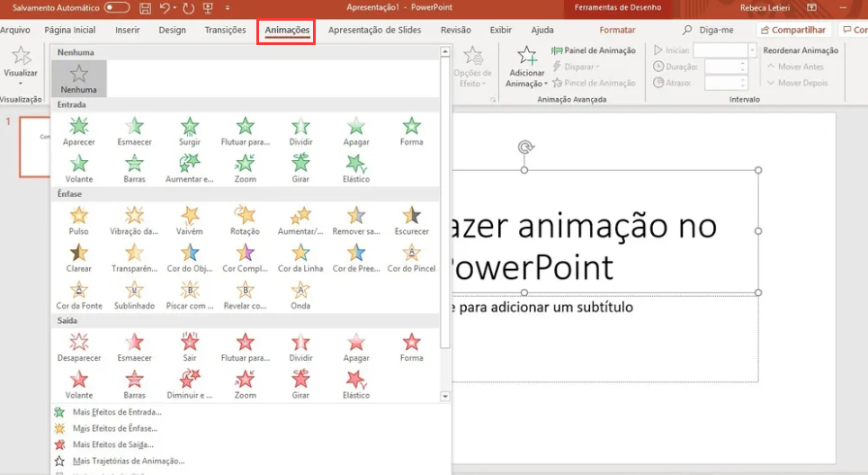Click Mover Antes reorder button
The image size is (868, 475).
[x=795, y=67]
